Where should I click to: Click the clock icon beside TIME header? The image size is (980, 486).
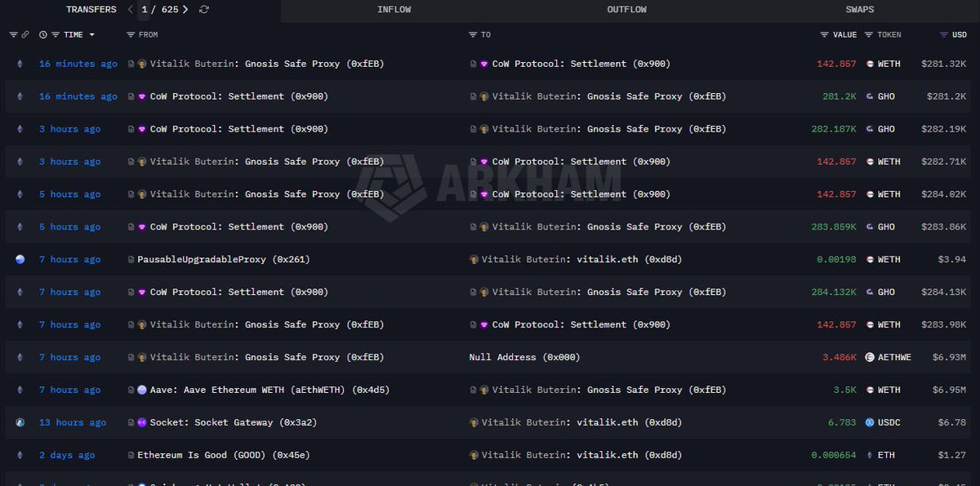coord(43,35)
